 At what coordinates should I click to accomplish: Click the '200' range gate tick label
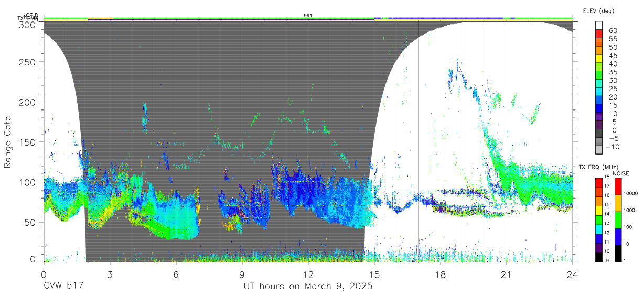tap(28, 102)
